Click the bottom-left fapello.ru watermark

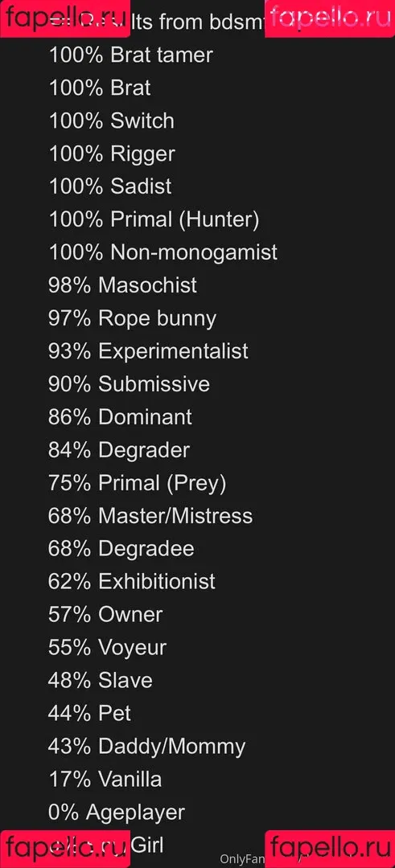[65, 850]
